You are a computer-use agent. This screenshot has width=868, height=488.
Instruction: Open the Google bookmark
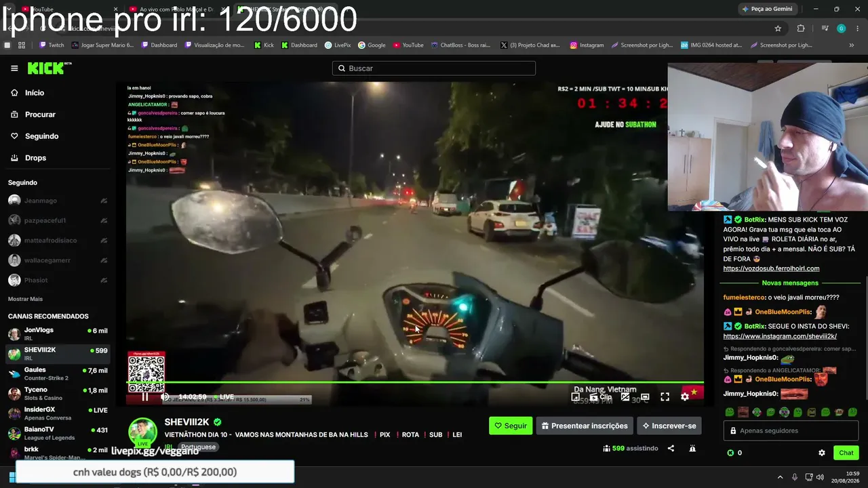372,45
